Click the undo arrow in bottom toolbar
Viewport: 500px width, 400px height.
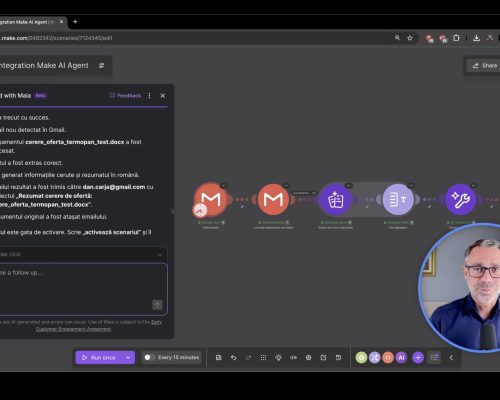[233, 357]
